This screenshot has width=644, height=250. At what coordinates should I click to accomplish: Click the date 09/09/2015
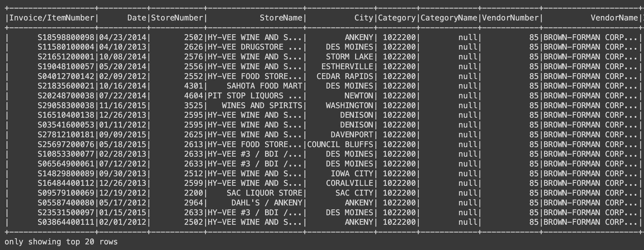click(123, 135)
